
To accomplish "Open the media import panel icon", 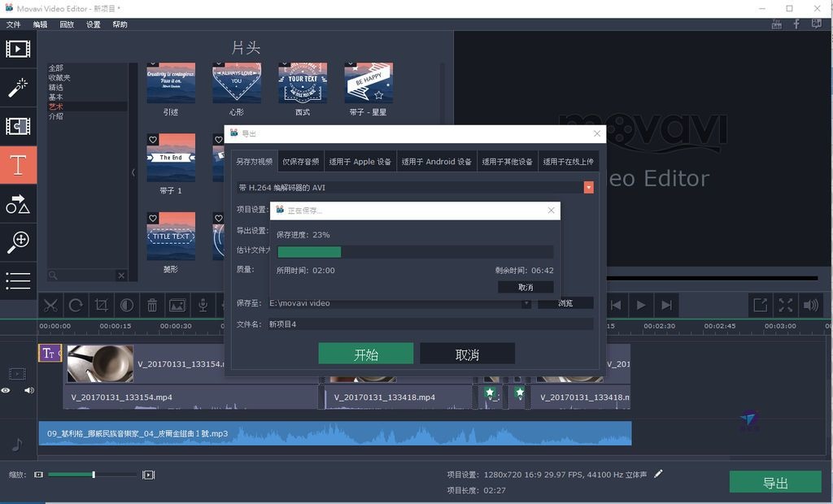I will click(x=18, y=49).
